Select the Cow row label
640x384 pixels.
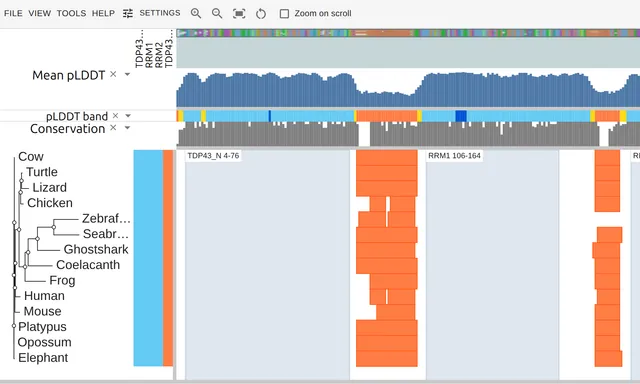point(31,157)
